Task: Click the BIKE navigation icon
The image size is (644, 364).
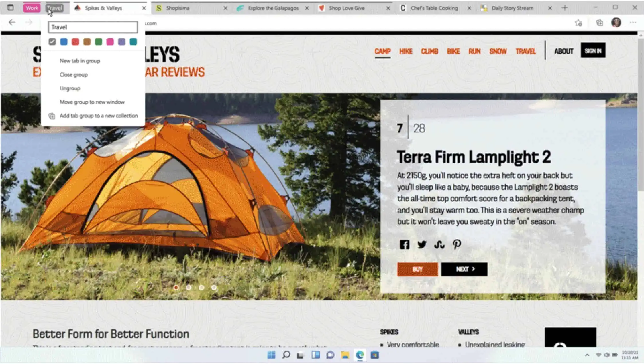Action: click(x=453, y=51)
